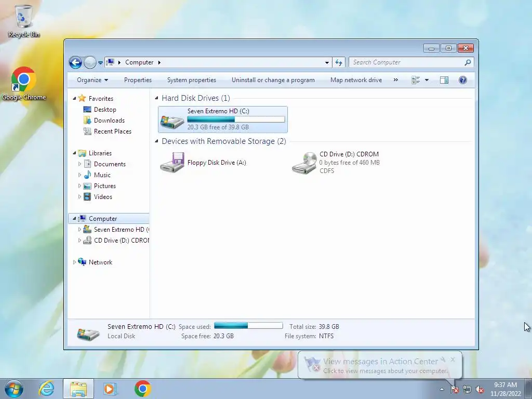The image size is (532, 399).
Task: Select the CD Drive (D:) CDROM icon
Action: click(x=304, y=163)
